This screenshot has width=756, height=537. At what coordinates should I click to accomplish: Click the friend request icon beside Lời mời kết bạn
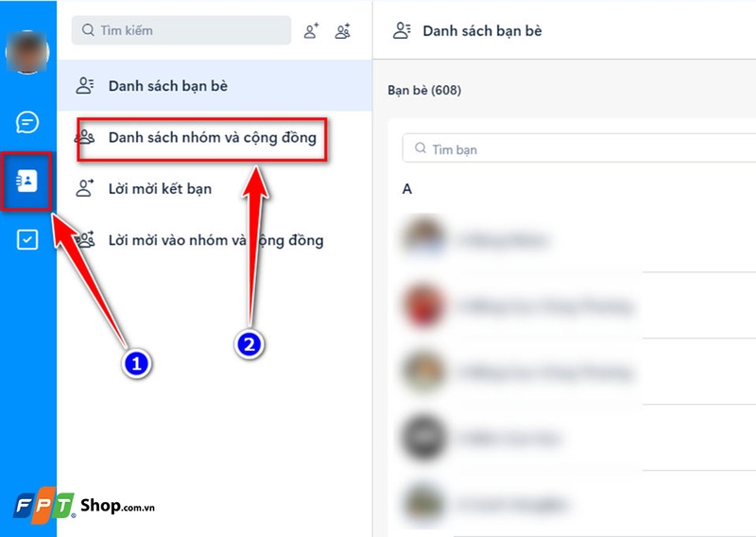point(85,188)
